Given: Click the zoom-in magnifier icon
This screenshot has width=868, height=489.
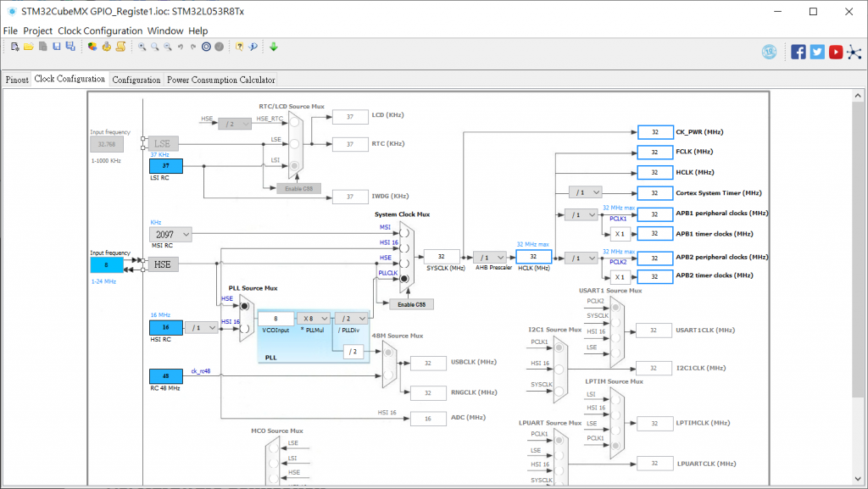Looking at the screenshot, I should [142, 47].
